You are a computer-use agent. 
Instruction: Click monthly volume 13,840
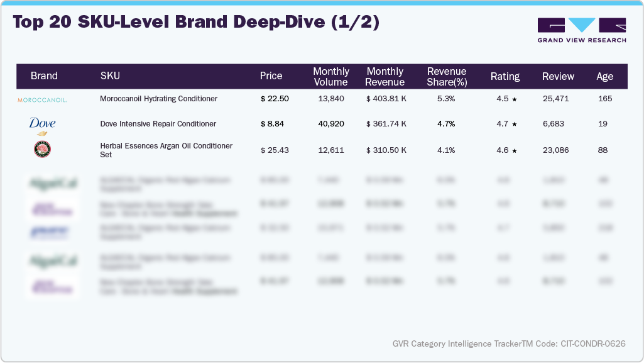tap(331, 99)
